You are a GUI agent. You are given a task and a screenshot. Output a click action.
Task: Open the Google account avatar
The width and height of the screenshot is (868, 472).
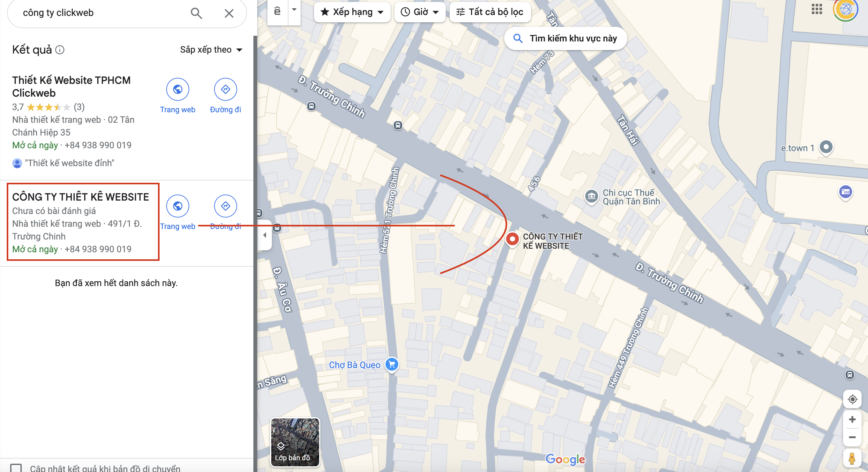tap(846, 10)
